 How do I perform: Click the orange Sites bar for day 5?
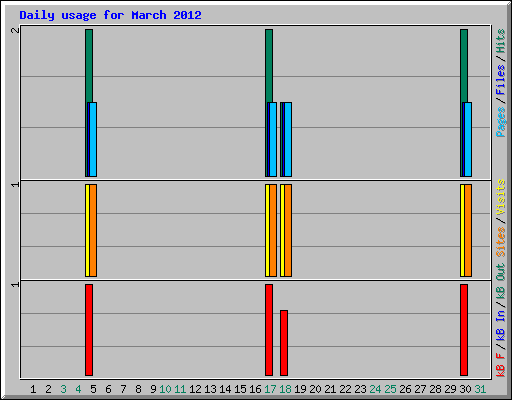93,230
